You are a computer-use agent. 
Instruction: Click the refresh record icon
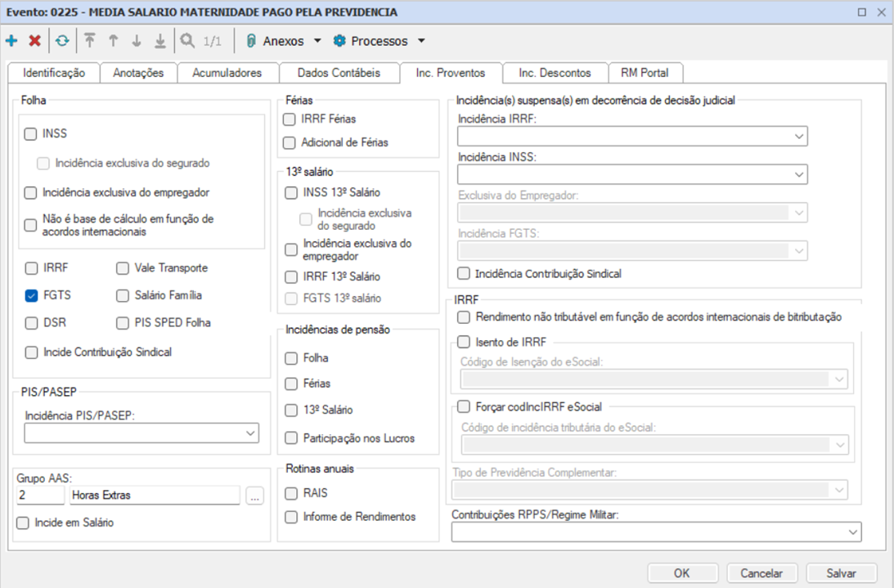(63, 41)
